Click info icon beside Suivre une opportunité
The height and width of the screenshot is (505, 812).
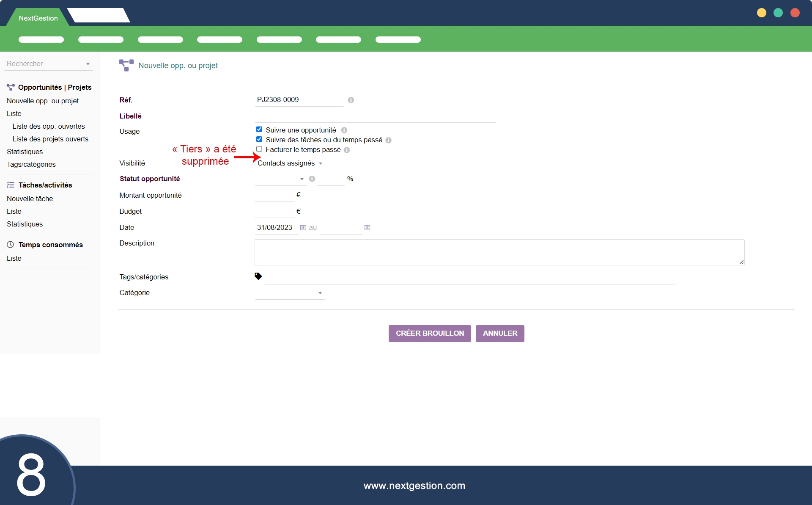pos(344,130)
